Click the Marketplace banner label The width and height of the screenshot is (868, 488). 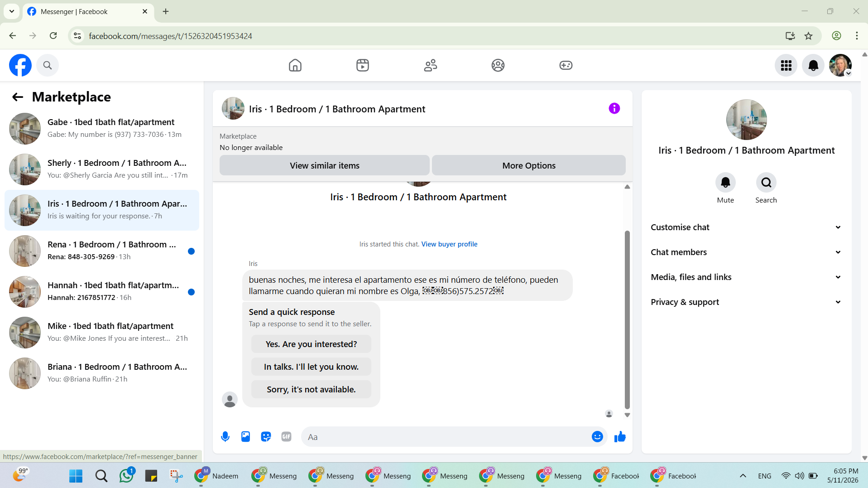click(238, 136)
